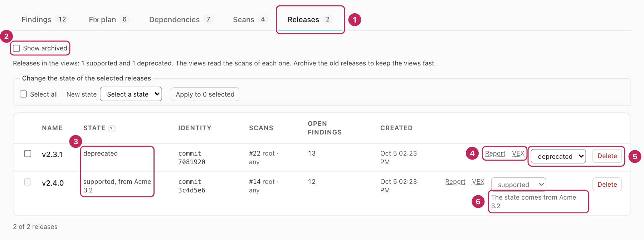Open the VEX link for v2.3.1
This screenshot has height=240, width=644.
coord(518,153)
